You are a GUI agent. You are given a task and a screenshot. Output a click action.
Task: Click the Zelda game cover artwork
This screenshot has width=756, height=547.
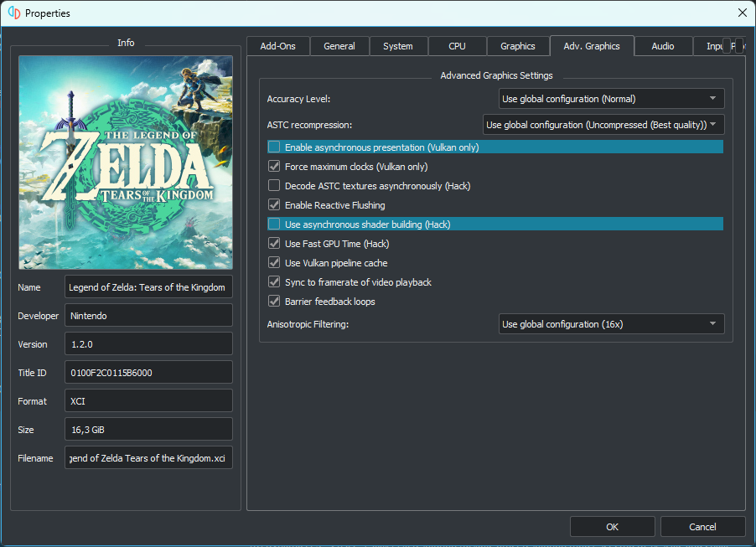coord(126,162)
